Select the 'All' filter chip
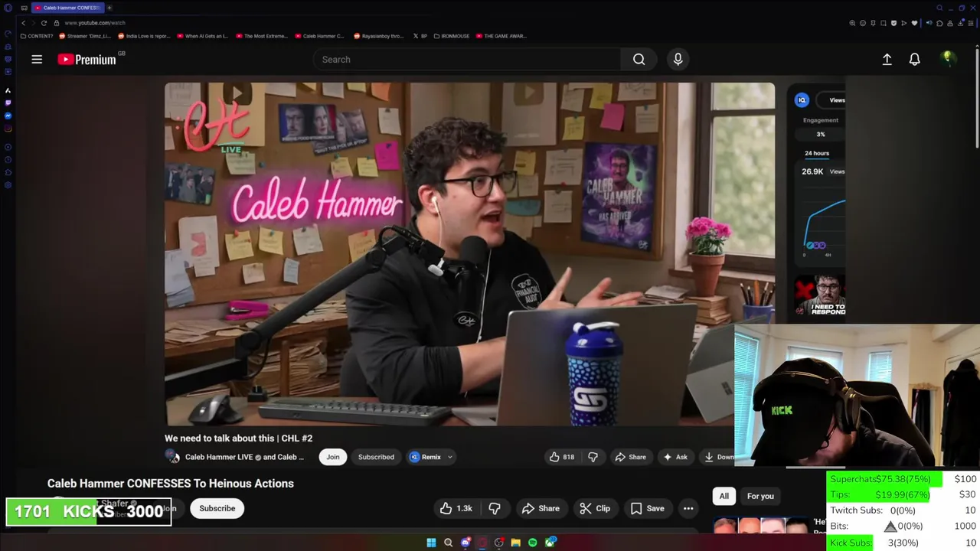980x551 pixels. pos(724,496)
